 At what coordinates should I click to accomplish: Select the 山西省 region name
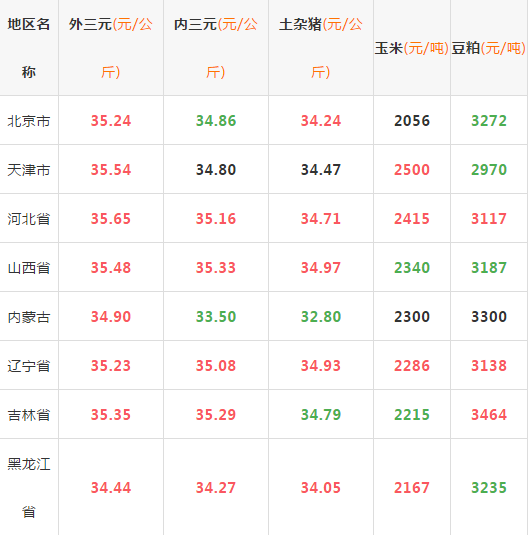(x=29, y=268)
